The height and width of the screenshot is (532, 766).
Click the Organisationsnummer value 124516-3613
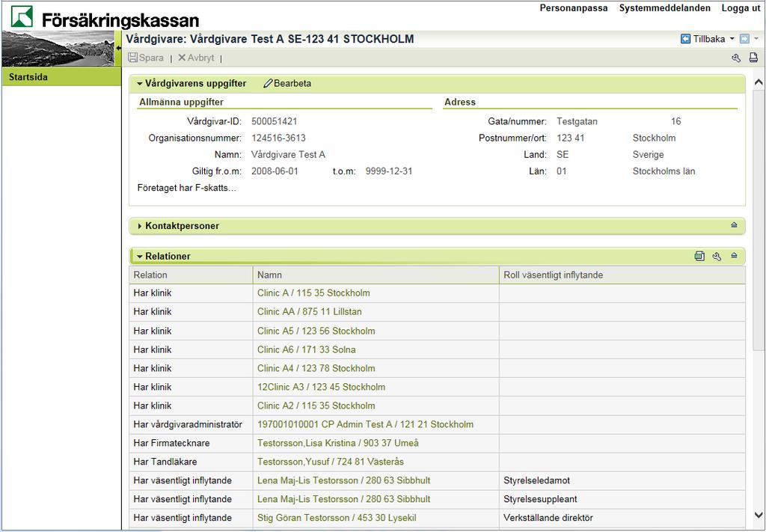tap(278, 138)
